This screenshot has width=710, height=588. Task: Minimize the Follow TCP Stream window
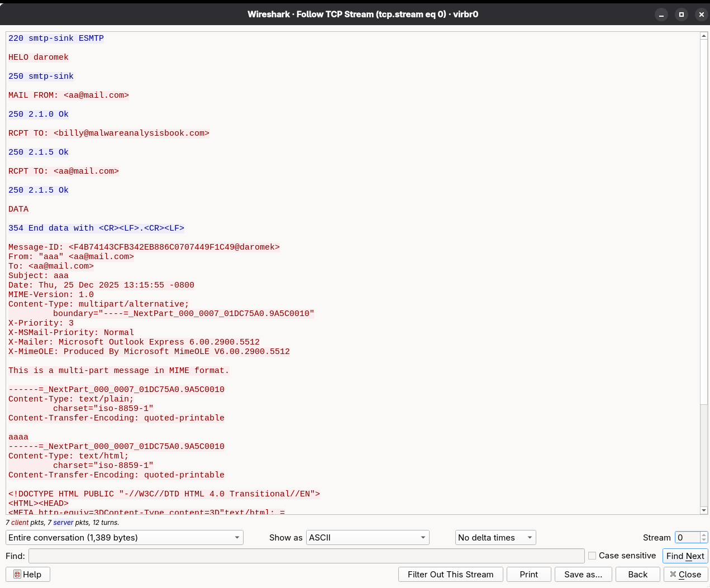click(x=661, y=15)
